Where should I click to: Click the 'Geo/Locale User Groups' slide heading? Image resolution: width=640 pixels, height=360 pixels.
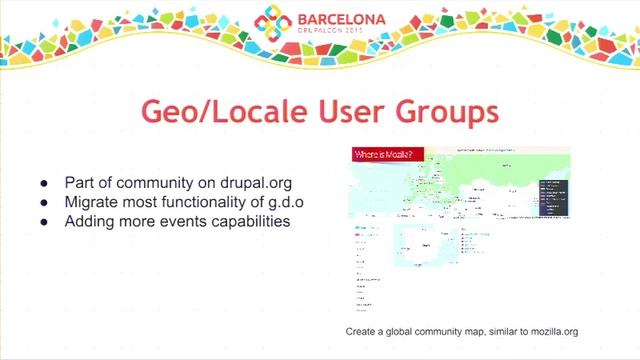point(320,111)
